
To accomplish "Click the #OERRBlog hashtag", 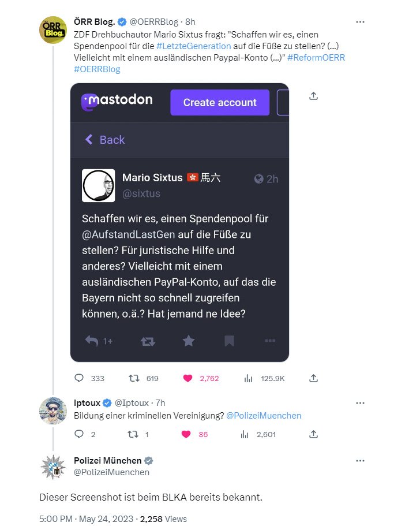I will [97, 69].
